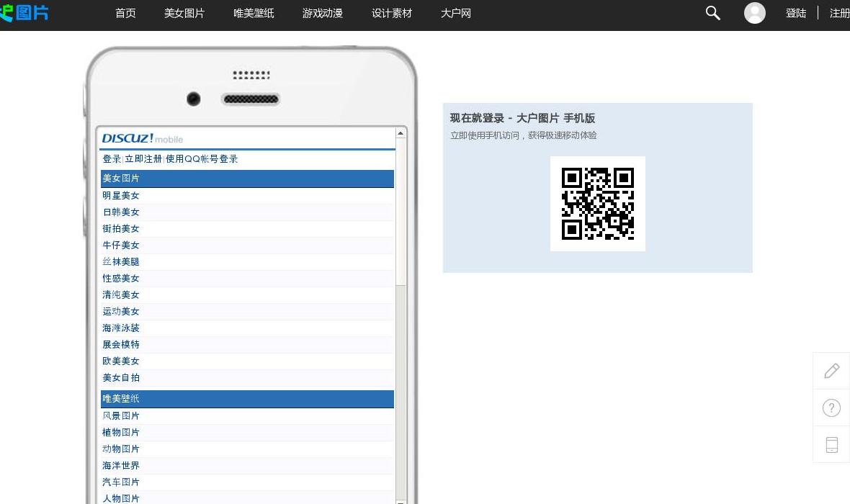850x504 pixels.
Task: Click the search magnifier icon
Action: 713,13
